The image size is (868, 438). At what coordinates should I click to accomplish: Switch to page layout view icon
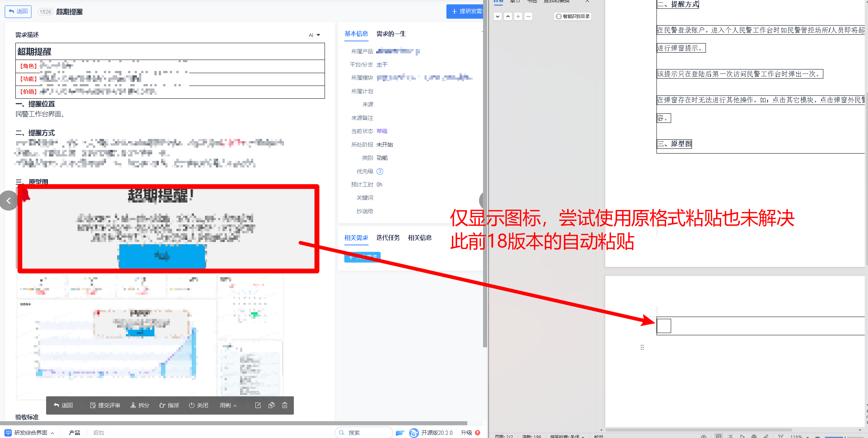click(719, 436)
